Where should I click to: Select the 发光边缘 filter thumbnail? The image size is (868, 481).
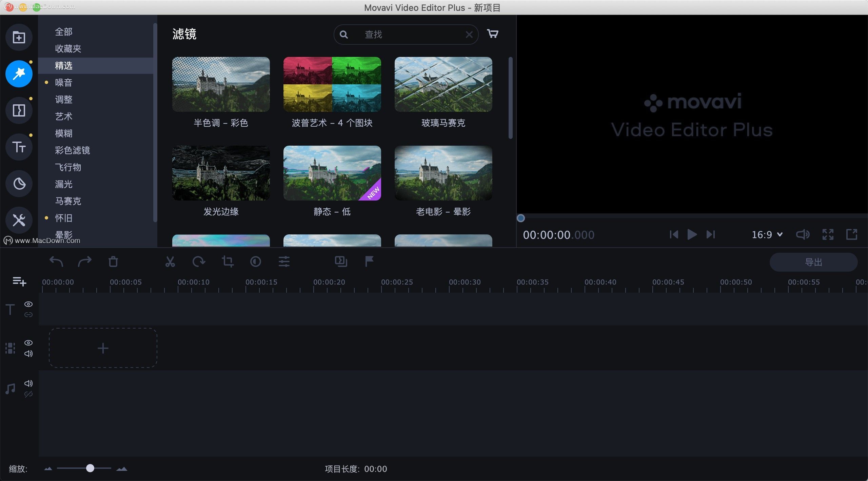[221, 173]
